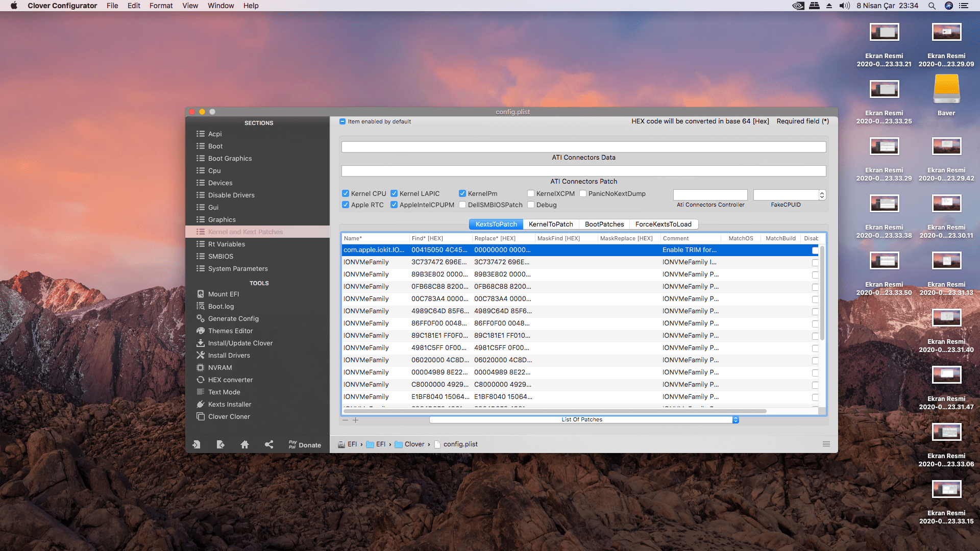Open the Format menu
The width and height of the screenshot is (980, 551).
(x=161, y=6)
